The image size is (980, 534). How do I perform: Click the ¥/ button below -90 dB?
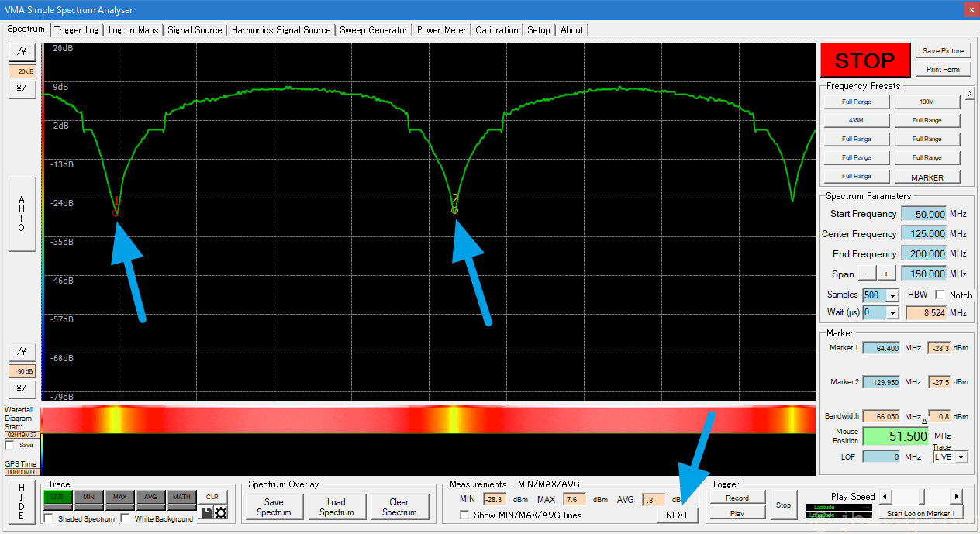pos(22,388)
